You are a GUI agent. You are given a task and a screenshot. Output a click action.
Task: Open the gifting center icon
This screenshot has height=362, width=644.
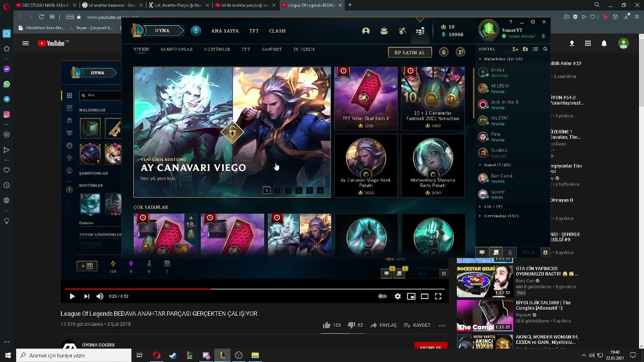click(443, 52)
